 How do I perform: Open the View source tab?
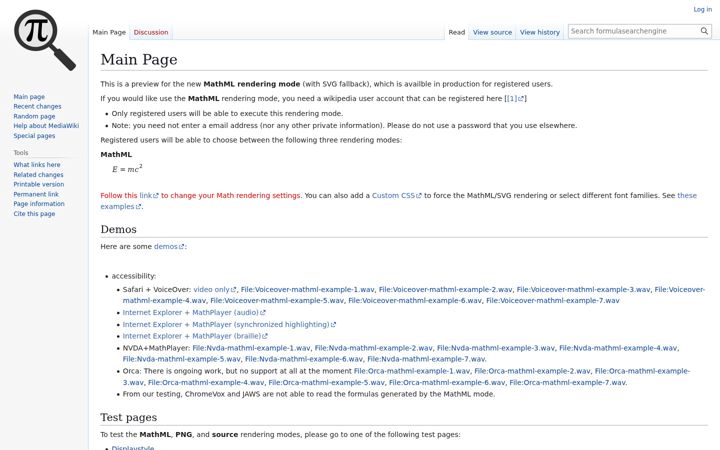point(492,32)
